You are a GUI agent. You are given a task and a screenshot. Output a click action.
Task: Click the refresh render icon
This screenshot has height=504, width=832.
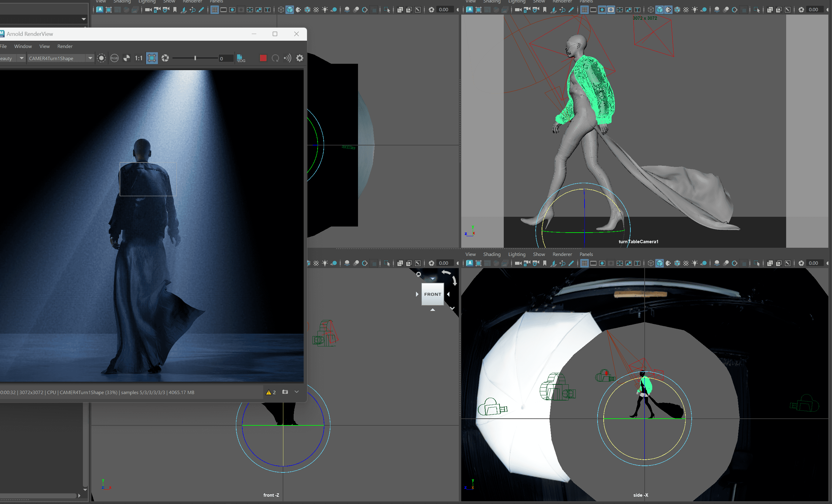(x=275, y=58)
